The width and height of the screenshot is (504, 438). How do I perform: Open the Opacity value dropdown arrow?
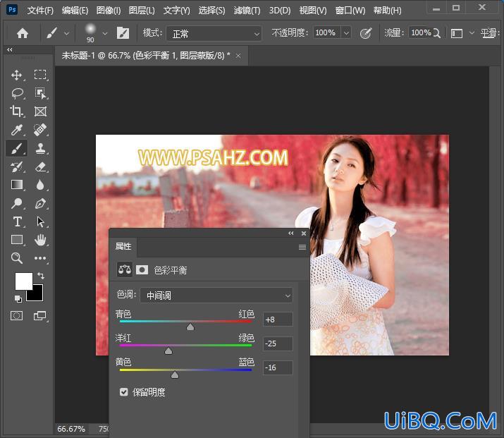[346, 33]
